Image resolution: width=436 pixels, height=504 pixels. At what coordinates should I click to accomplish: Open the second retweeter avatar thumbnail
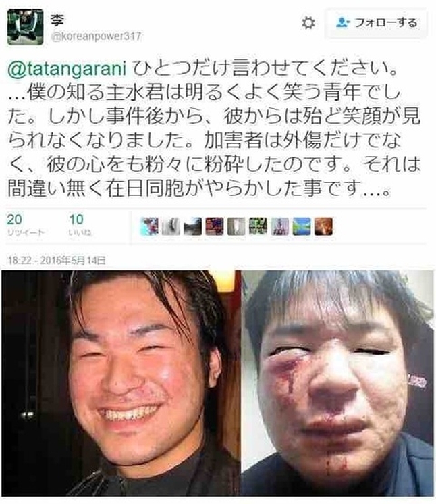point(171,226)
